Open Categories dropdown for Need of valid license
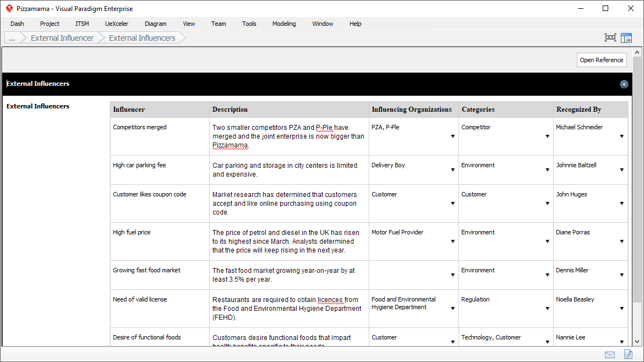 [547, 309]
